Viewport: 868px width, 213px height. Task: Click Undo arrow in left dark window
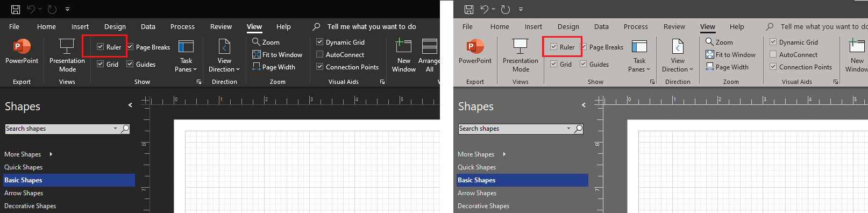(31, 9)
